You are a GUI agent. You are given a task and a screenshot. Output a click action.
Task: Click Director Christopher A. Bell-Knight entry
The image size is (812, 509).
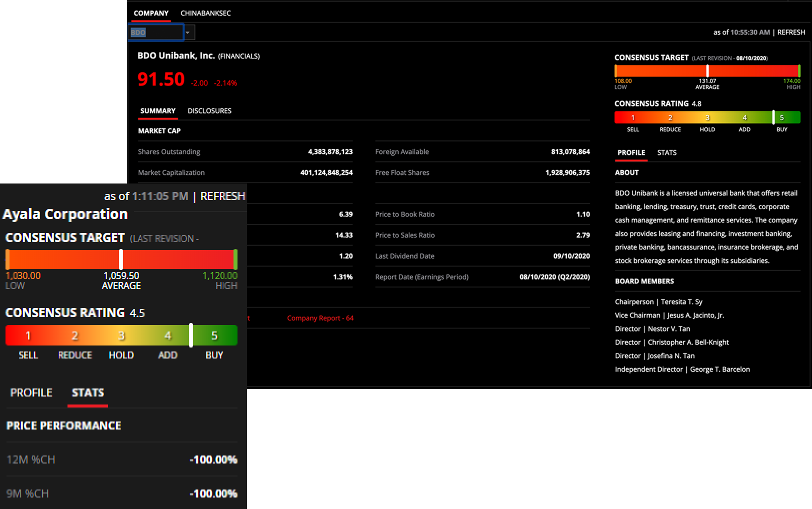point(672,342)
